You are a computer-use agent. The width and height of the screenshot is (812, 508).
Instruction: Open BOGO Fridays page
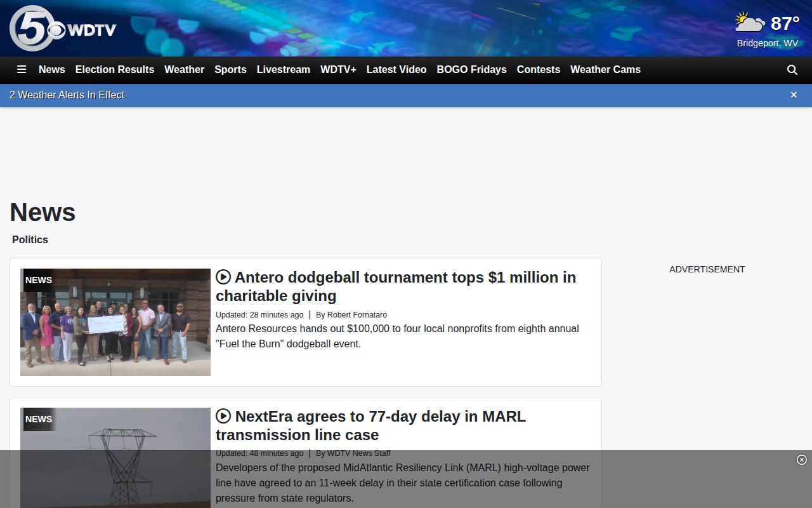click(x=471, y=70)
